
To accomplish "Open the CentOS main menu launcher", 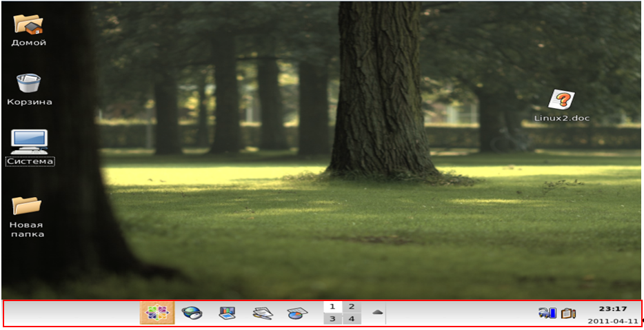I will (x=157, y=313).
